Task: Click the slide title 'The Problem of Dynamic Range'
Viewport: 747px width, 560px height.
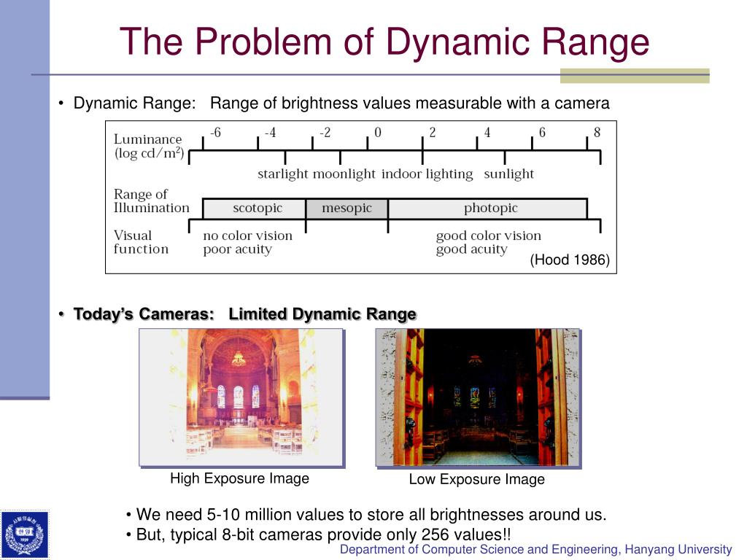Action: click(x=384, y=42)
